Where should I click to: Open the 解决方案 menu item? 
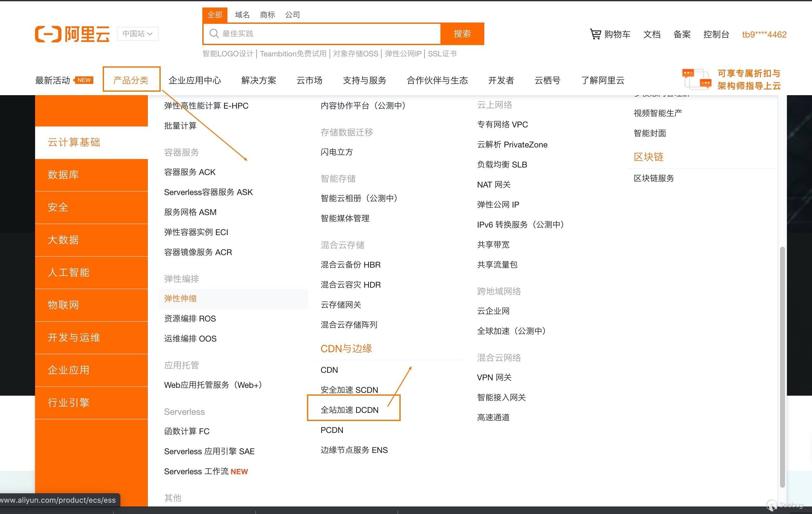[259, 80]
